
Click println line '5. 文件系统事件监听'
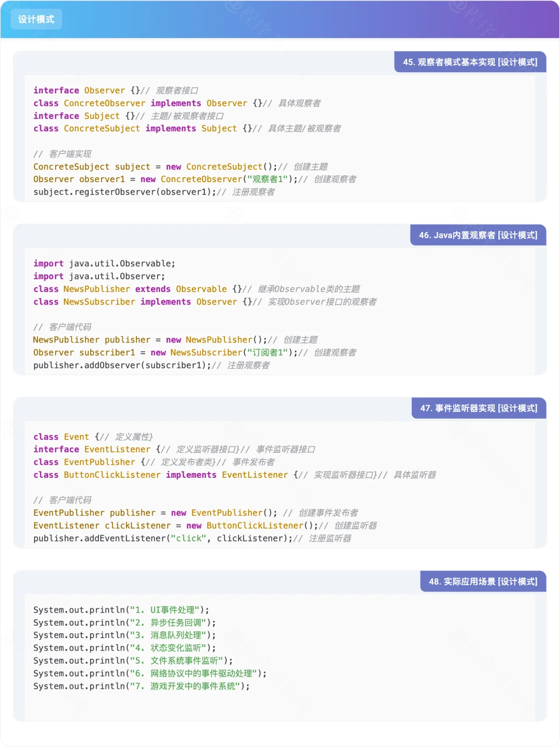pos(133,660)
